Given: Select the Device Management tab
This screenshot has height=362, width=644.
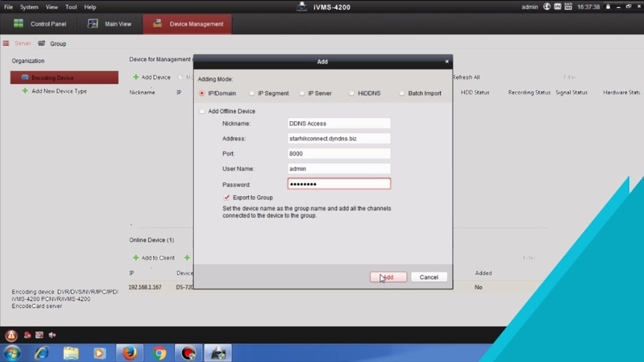Looking at the screenshot, I should 188,24.
